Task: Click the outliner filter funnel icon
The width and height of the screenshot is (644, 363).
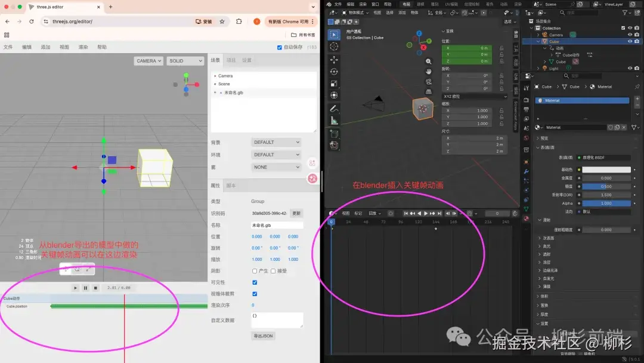Action: pyautogui.click(x=625, y=13)
